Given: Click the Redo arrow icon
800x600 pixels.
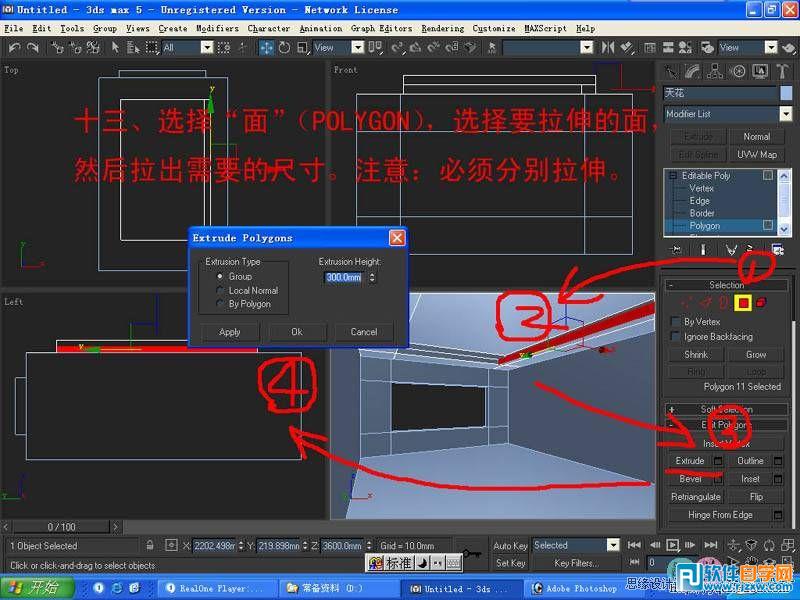Looking at the screenshot, I should click(33, 48).
